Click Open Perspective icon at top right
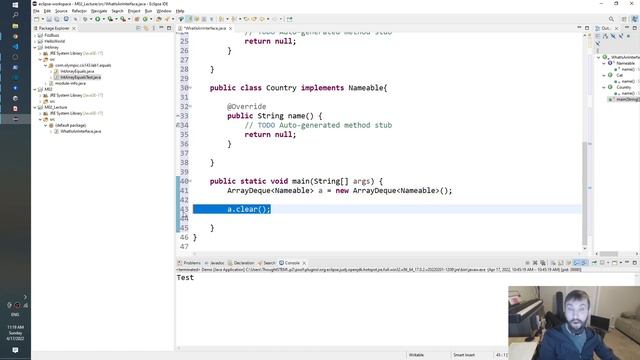Image resolution: width=640 pixels, height=360 pixels. pos(624,19)
